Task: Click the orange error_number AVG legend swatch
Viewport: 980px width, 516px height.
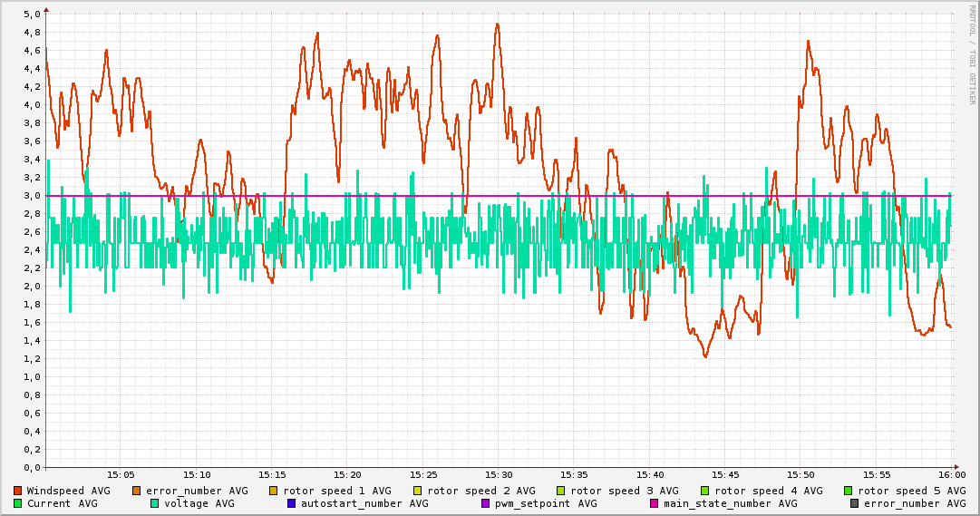Action: [137, 491]
